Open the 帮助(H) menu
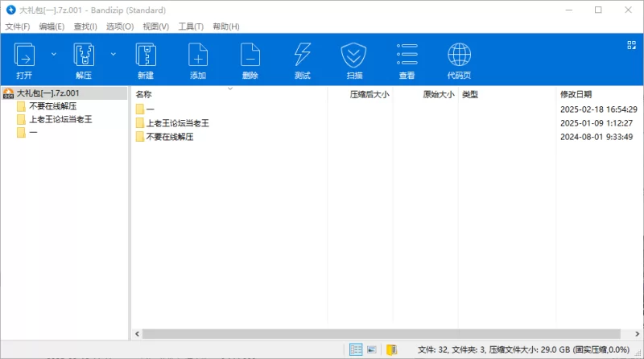The width and height of the screenshot is (644, 359). 226,27
